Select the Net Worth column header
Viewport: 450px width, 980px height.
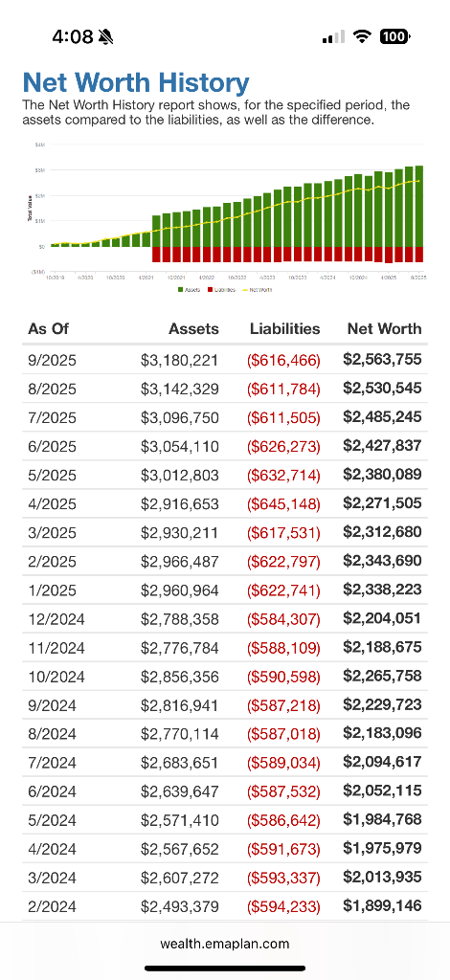pos(384,329)
